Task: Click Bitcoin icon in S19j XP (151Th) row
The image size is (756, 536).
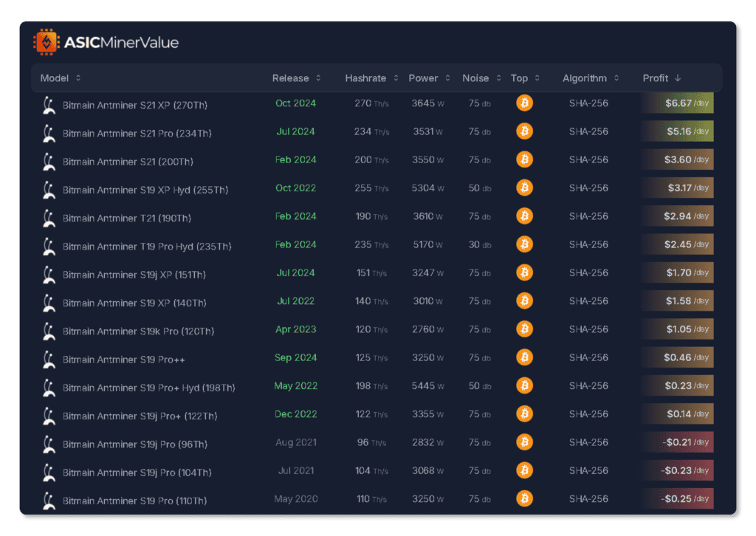Action: click(x=525, y=272)
